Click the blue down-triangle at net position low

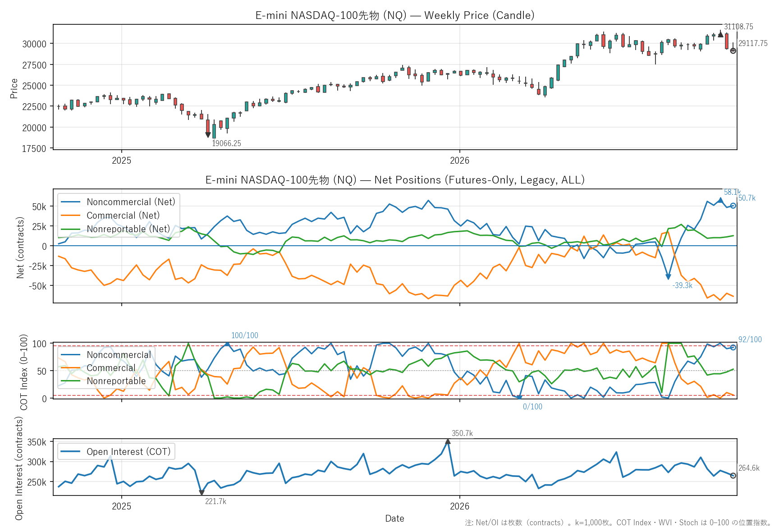[668, 277]
